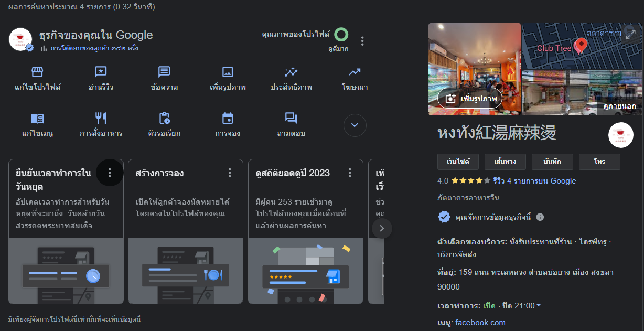
Task: Open การโต้ตอบของลูกค้า ๓๕๒ ครั้ง link
Action: 94,48
